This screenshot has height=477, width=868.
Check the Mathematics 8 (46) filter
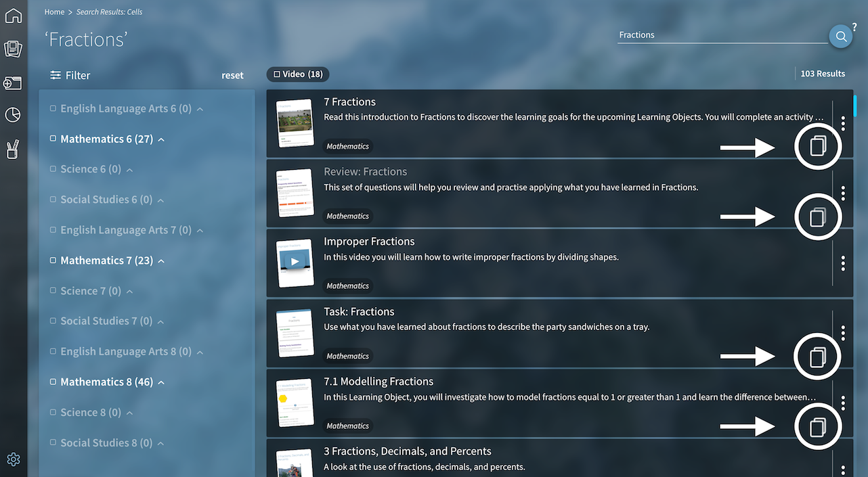53,382
